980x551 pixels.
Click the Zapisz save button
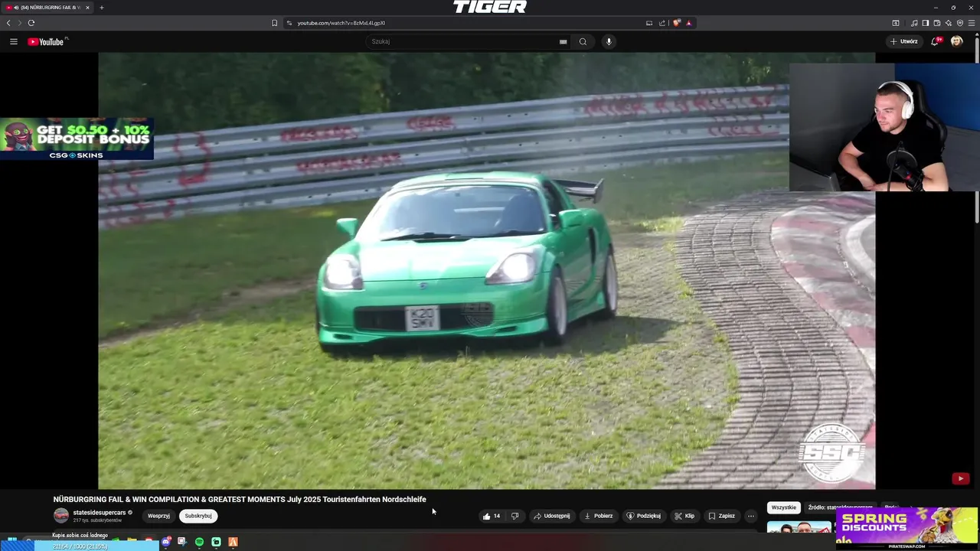(721, 516)
